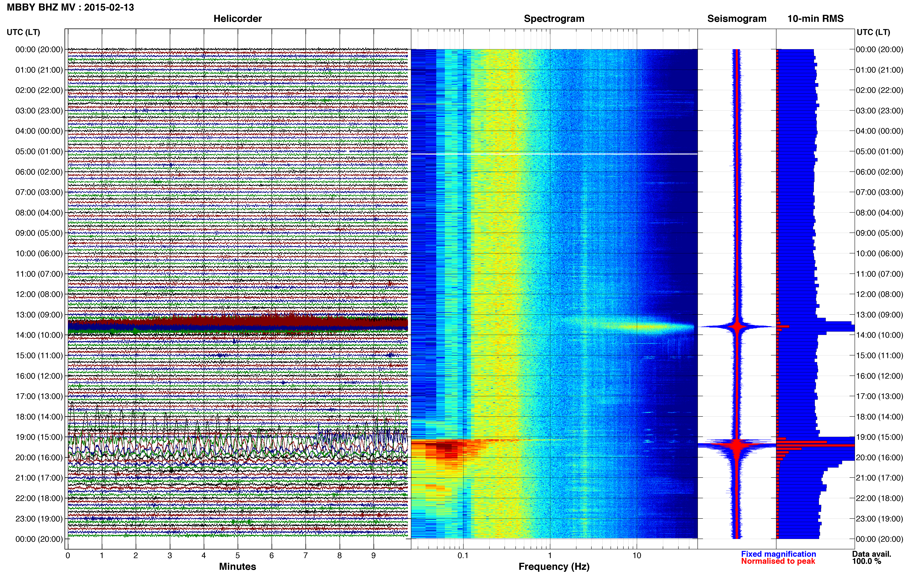Click the seismogram spike near 19:30
Screen dimensions: 924x578
[737, 445]
